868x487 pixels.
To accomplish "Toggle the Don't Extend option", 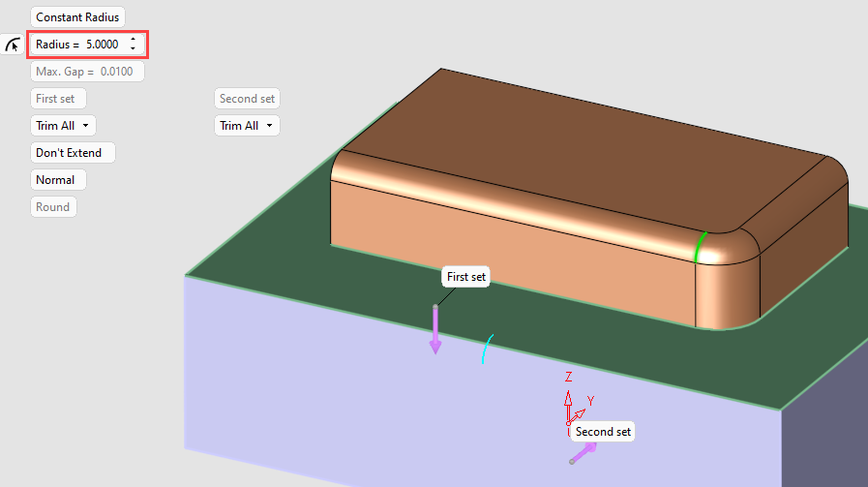I will [73, 153].
